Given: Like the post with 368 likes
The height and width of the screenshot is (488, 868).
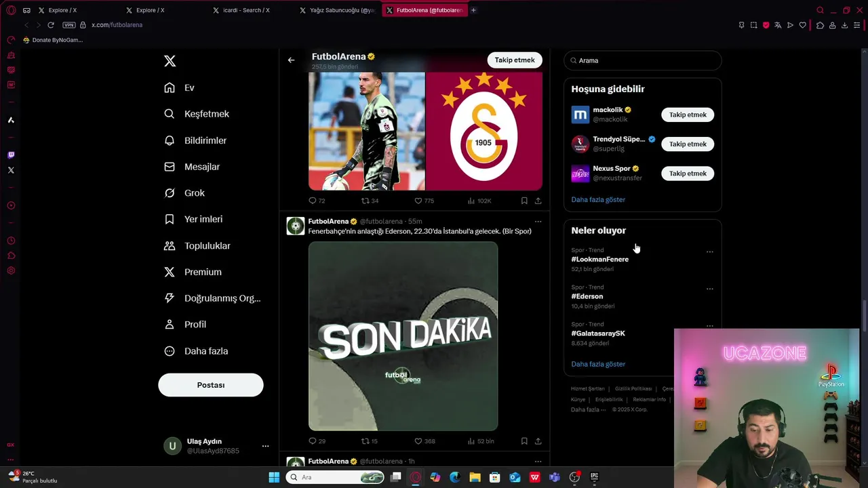Looking at the screenshot, I should click(418, 441).
